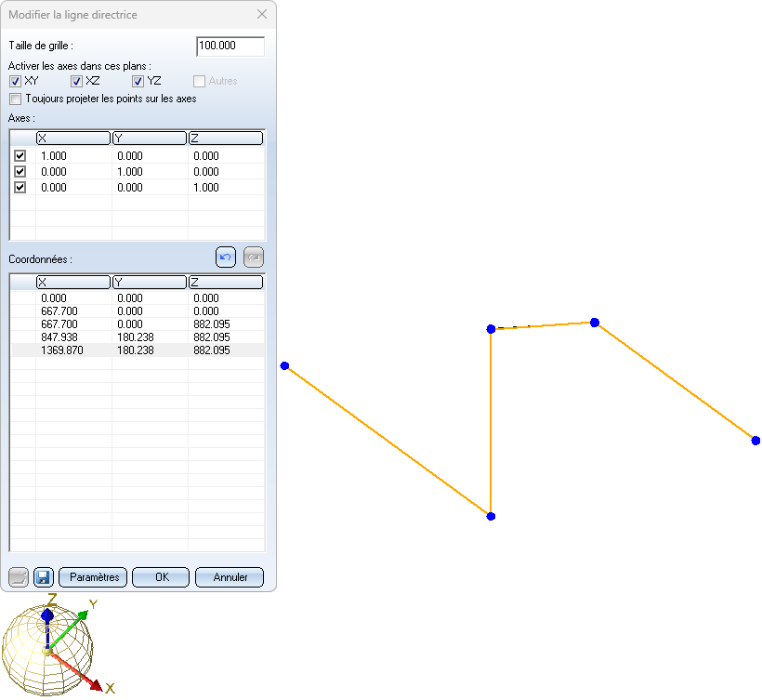
Task: Click the blue Z axis arrow on sphere
Action: click(x=47, y=627)
